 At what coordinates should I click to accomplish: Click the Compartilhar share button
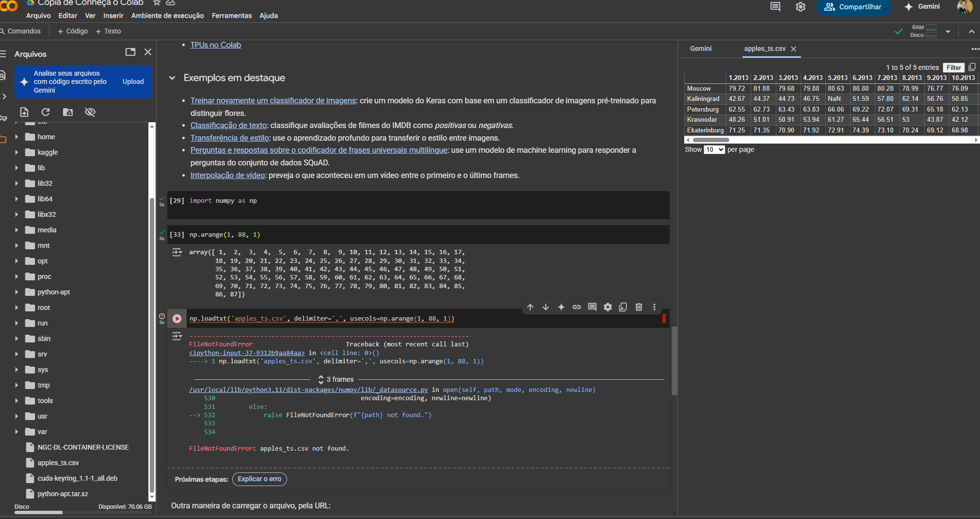point(853,7)
